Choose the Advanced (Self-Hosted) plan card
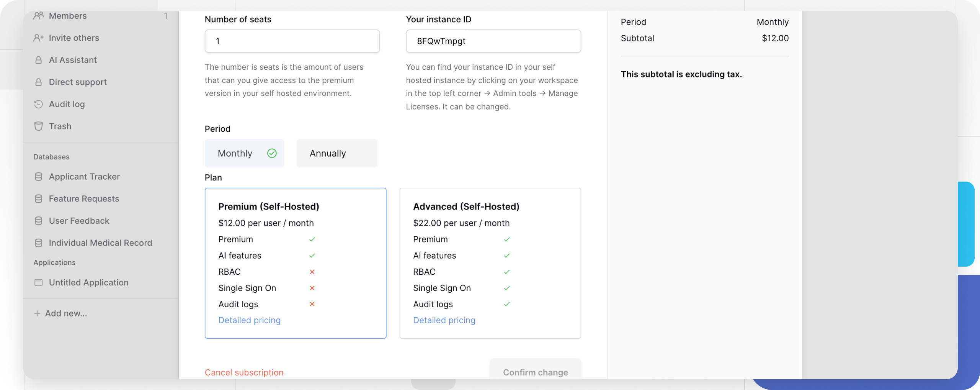 click(490, 263)
